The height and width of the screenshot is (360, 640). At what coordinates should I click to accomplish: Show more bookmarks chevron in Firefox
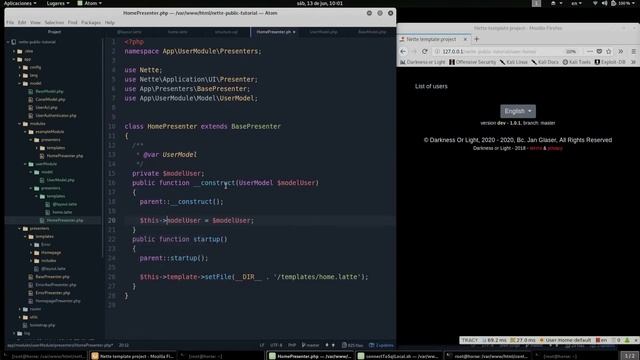click(633, 62)
